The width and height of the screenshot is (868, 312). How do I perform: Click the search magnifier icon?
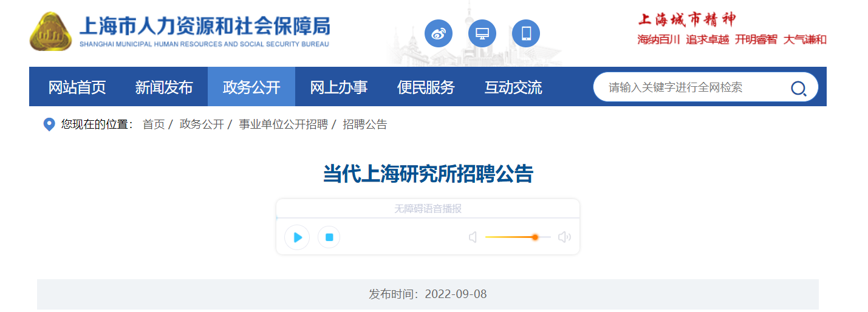(x=798, y=89)
